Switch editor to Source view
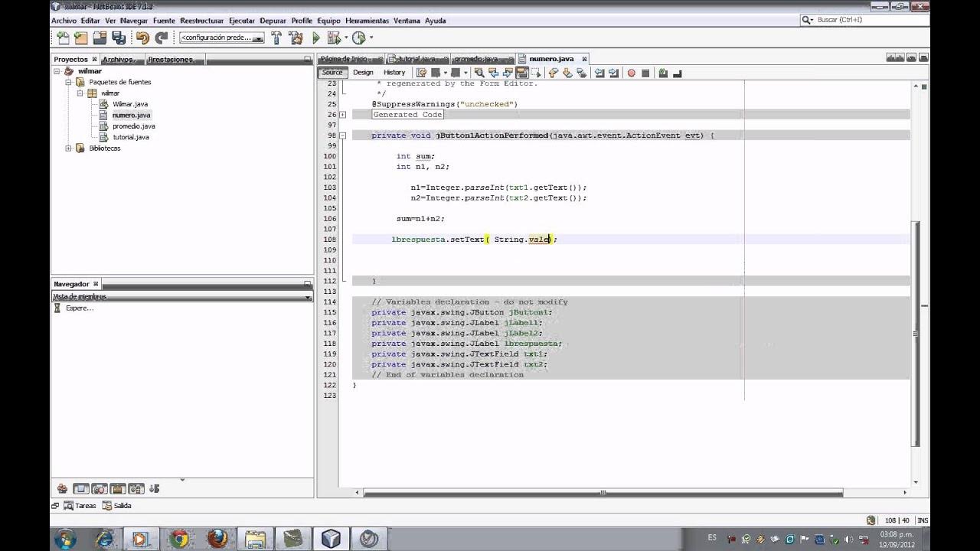This screenshot has width=980, height=551. pos(332,73)
